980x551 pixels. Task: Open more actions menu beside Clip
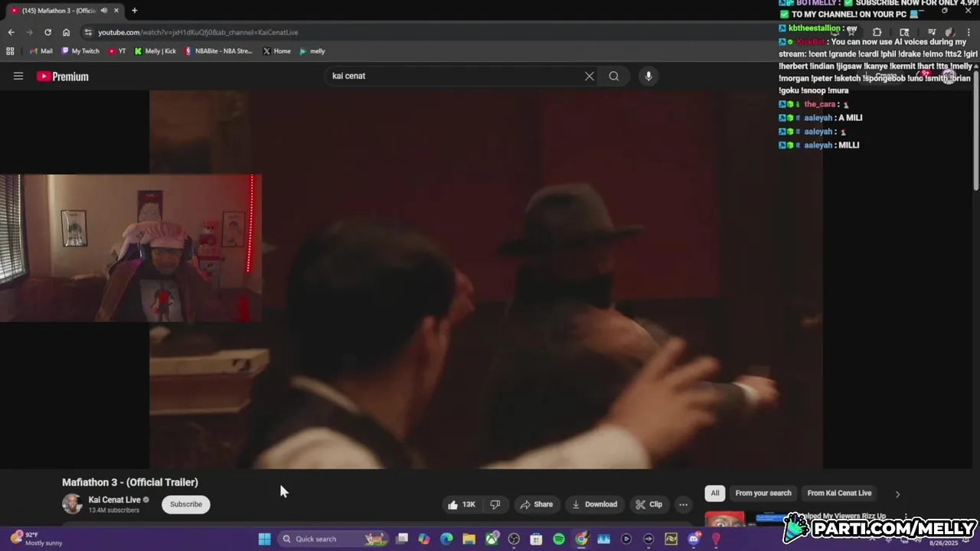683,504
